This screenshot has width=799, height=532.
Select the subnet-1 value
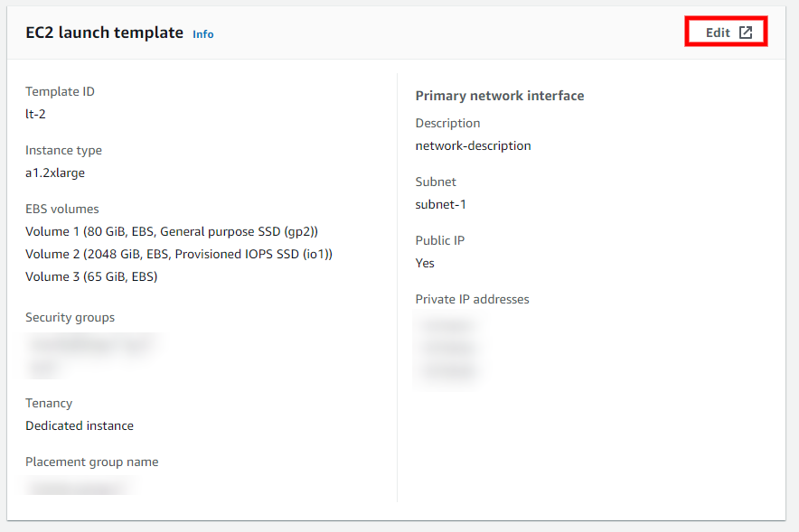coord(440,204)
